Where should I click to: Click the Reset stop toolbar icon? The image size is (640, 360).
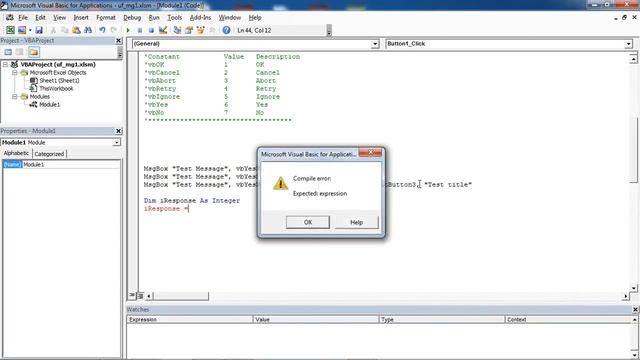click(x=151, y=30)
